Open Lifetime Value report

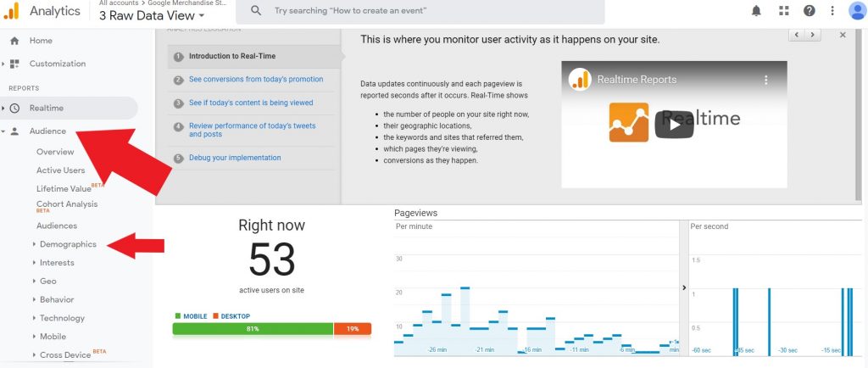click(x=64, y=189)
